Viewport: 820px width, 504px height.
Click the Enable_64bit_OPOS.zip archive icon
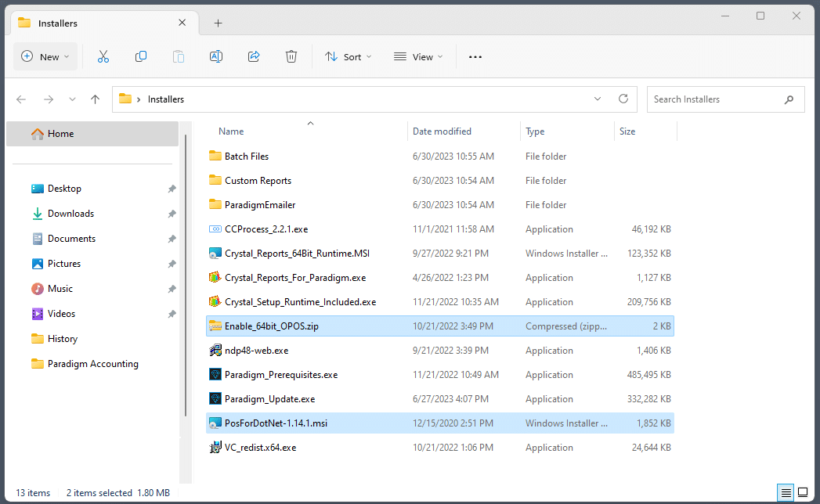click(215, 326)
